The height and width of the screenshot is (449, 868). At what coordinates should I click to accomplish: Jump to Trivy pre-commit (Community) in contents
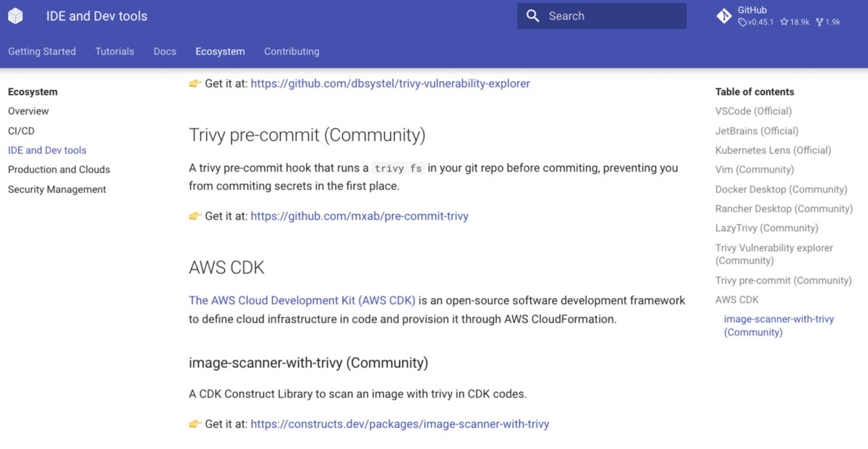(x=783, y=281)
